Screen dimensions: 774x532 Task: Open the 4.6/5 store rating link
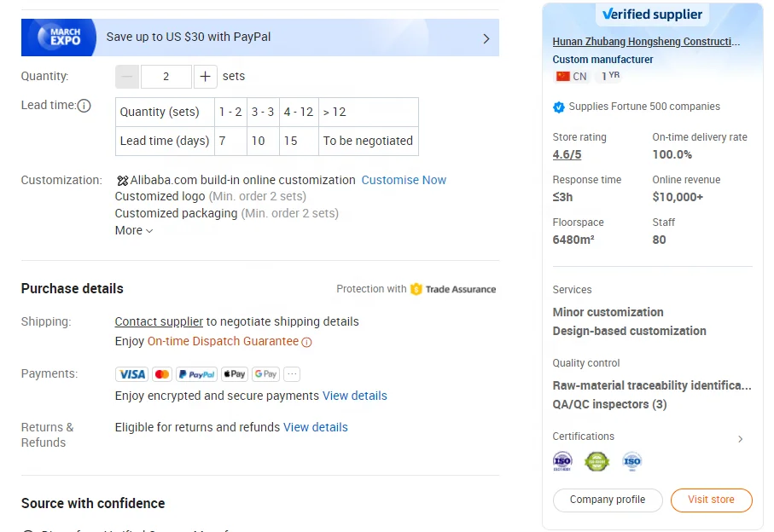coord(567,154)
